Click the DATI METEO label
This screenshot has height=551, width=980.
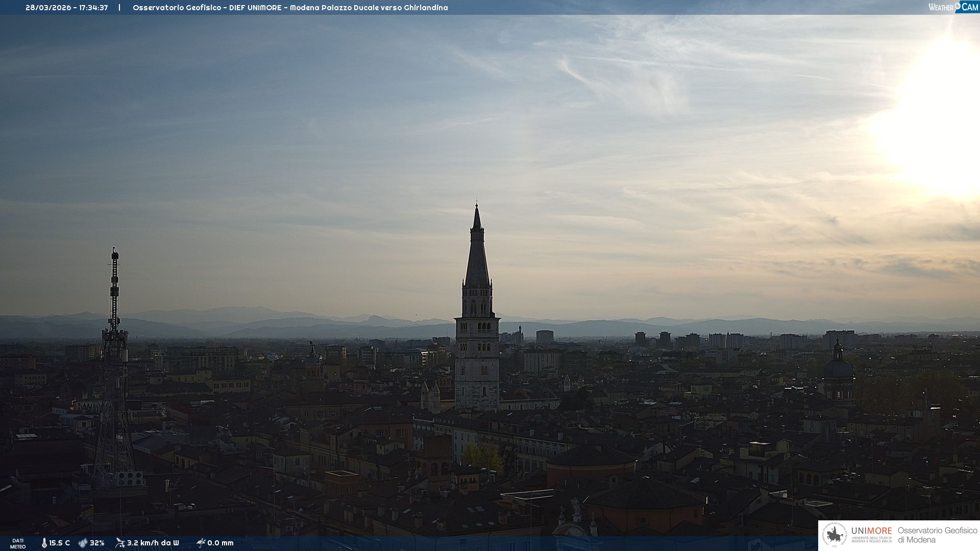click(18, 543)
